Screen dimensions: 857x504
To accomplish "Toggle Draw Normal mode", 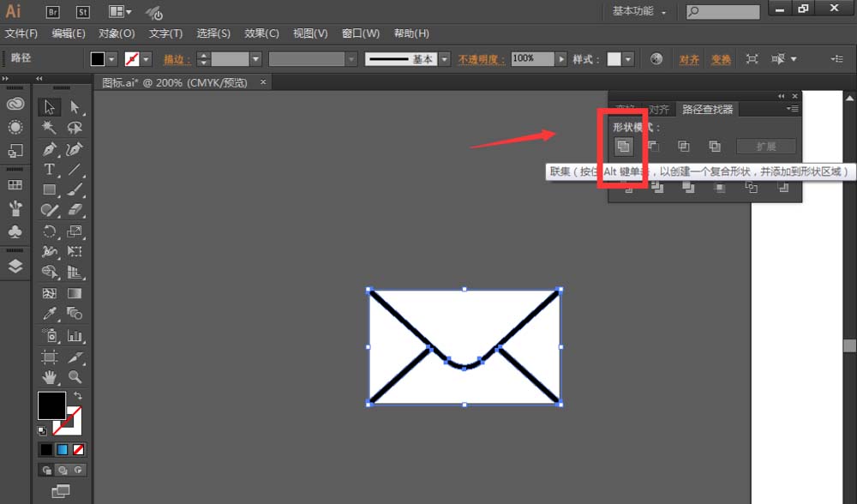I will click(47, 470).
